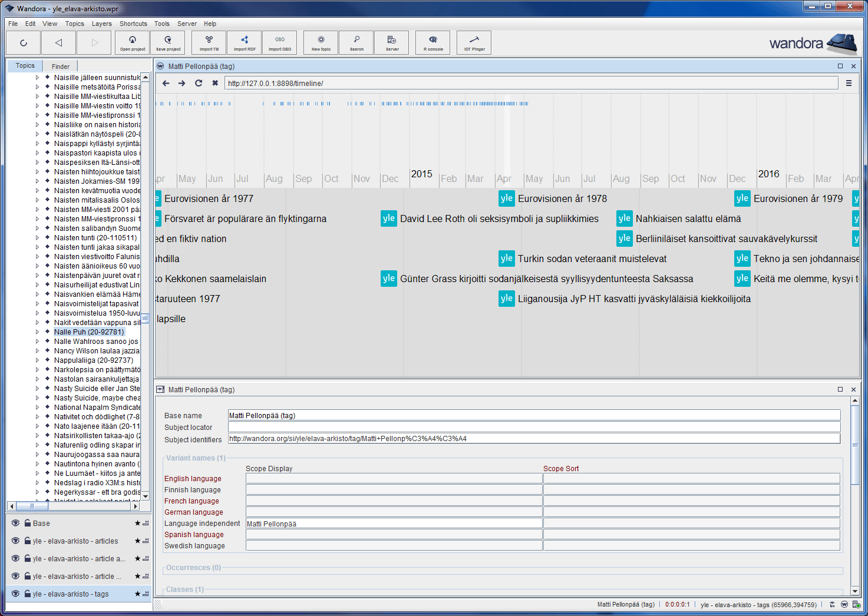The image size is (868, 616).
Task: Click the Base name input field
Action: coord(533,415)
